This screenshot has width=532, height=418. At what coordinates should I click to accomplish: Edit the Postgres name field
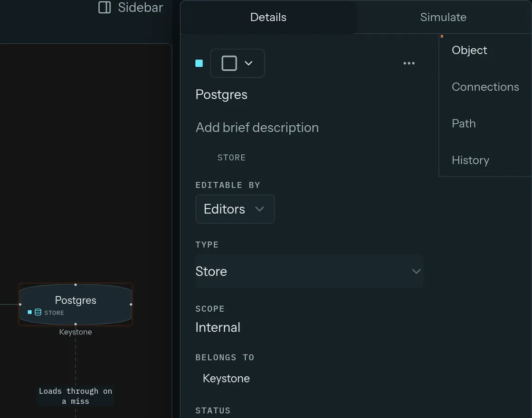(x=221, y=94)
